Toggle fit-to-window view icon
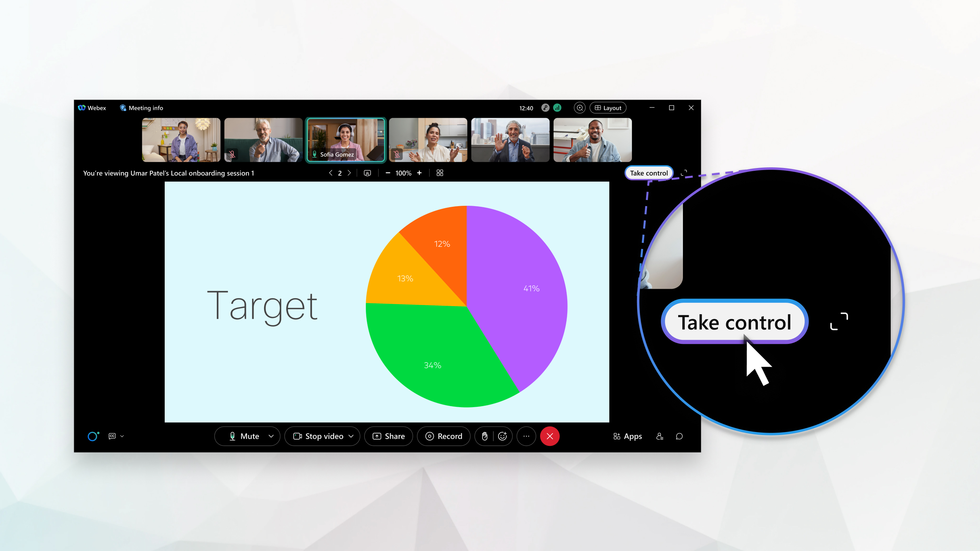Screen dimensions: 980x551 pos(440,173)
